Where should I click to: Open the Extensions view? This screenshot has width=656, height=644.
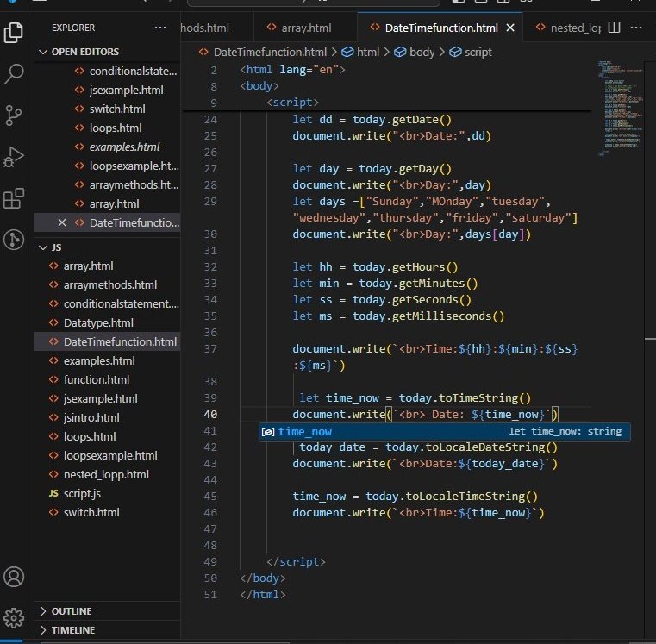14,198
